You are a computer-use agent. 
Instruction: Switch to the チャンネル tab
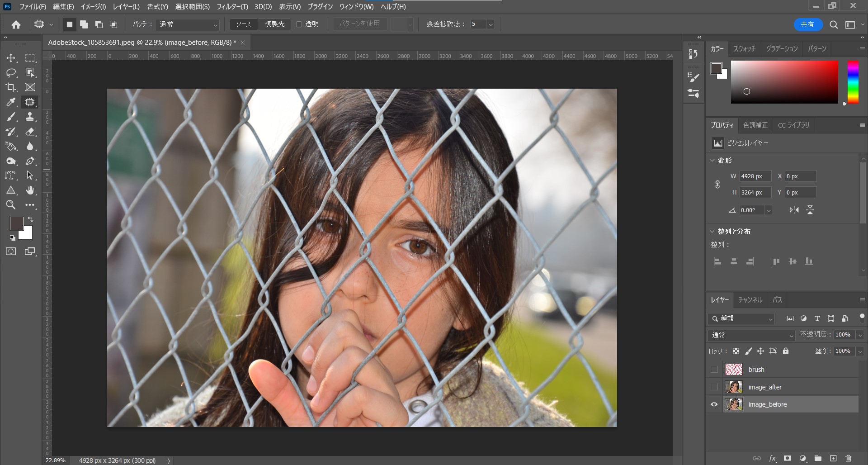[x=750, y=300]
